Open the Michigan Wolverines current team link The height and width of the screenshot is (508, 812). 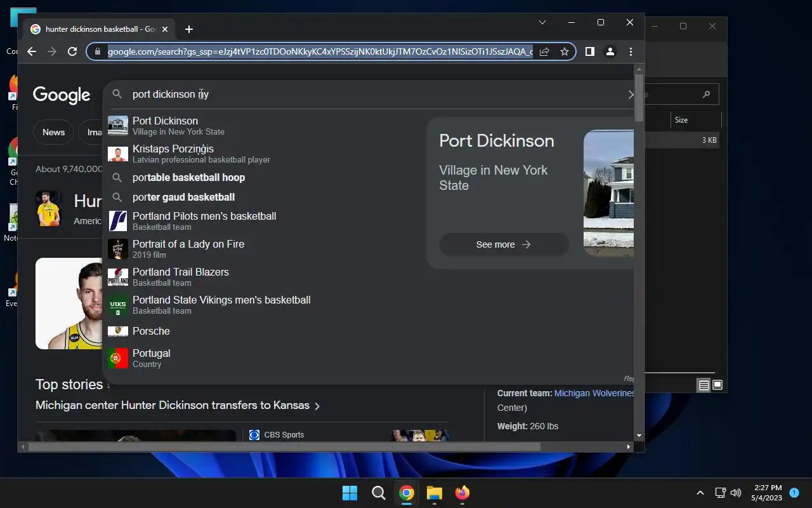pos(594,393)
